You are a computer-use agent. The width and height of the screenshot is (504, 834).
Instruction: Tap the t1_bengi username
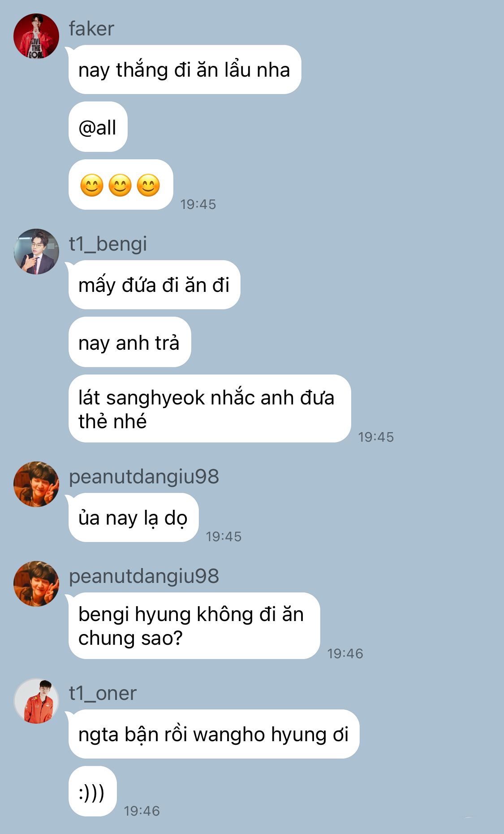click(108, 244)
